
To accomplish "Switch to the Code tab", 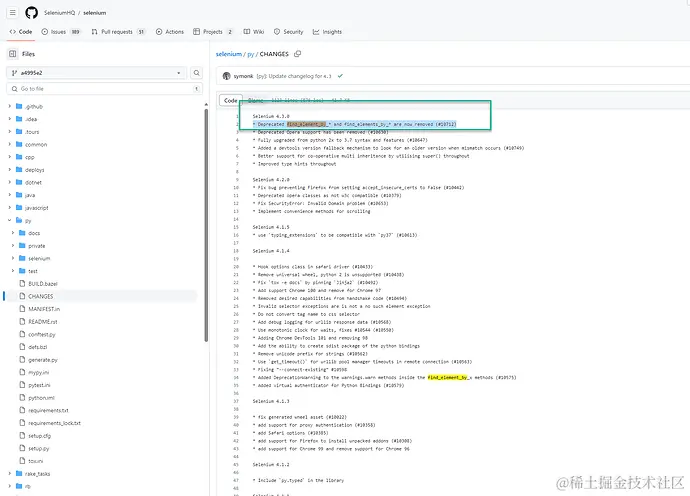I will click(x=21, y=32).
